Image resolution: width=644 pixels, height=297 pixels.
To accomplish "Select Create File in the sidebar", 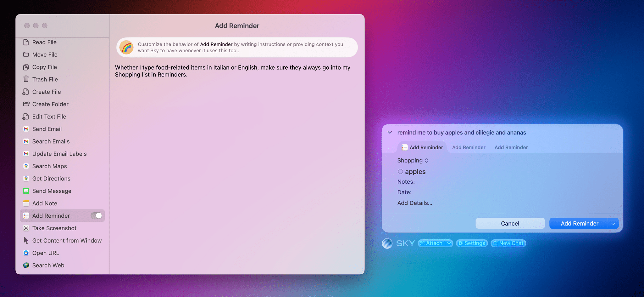I will click(x=62, y=92).
